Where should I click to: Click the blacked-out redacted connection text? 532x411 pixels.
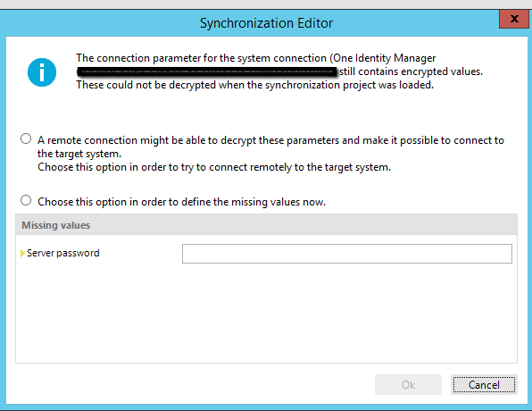tap(207, 72)
